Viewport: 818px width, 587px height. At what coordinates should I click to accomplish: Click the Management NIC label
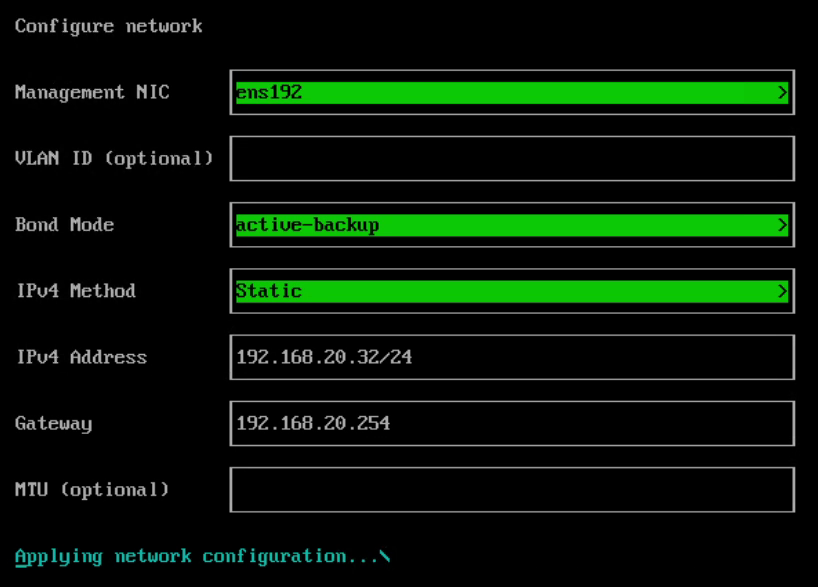pyautogui.click(x=92, y=92)
